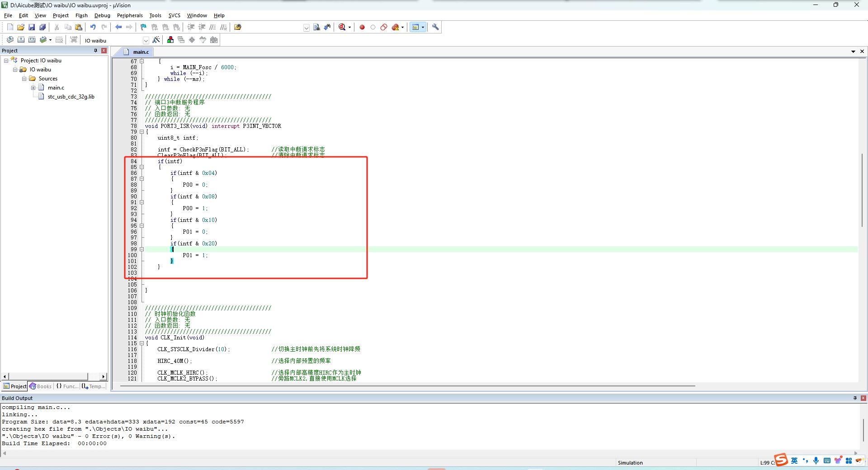
Task: Undo the last edit
Action: (x=93, y=27)
